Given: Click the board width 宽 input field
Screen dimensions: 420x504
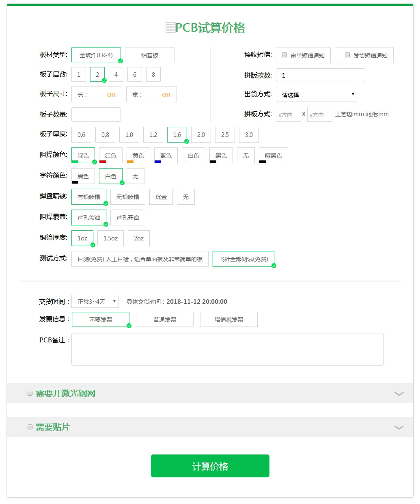Looking at the screenshot, I should 151,94.
